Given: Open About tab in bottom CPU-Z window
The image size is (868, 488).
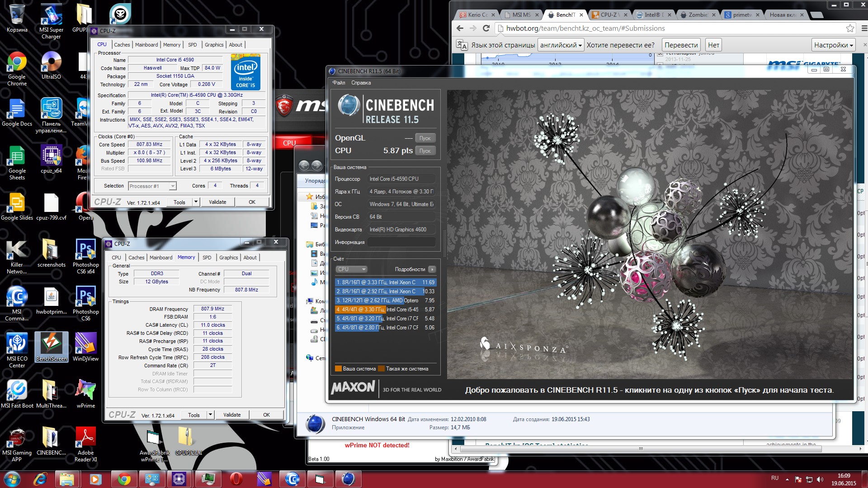Looking at the screenshot, I should pos(250,258).
